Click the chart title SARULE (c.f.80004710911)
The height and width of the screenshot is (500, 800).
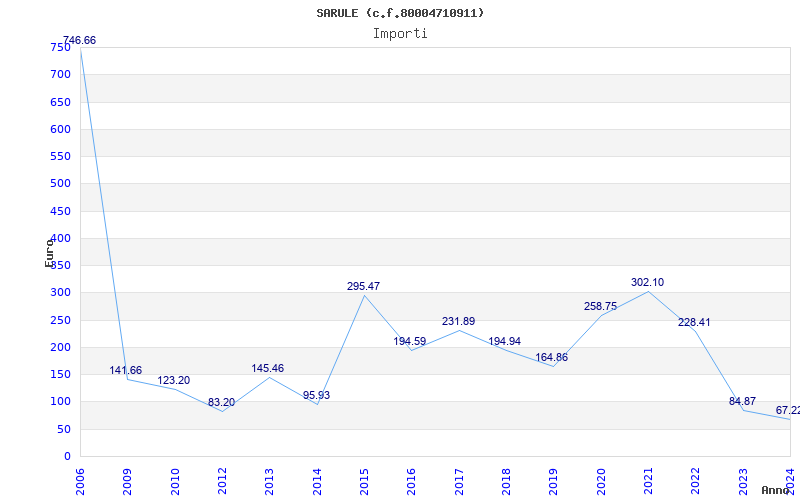[x=400, y=13]
